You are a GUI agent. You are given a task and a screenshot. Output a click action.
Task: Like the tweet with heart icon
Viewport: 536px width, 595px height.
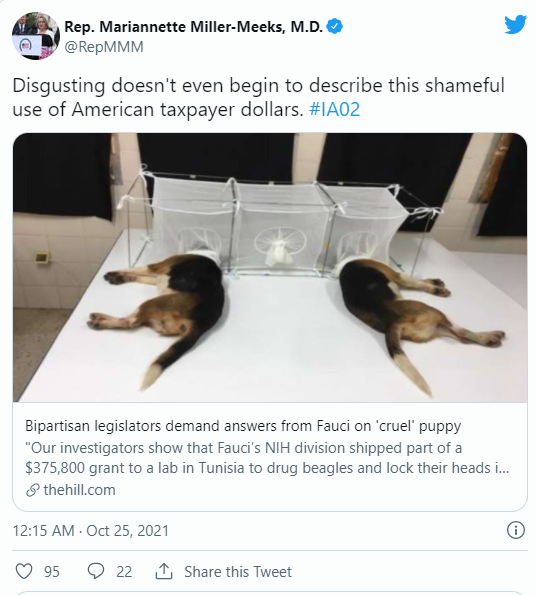tap(24, 571)
